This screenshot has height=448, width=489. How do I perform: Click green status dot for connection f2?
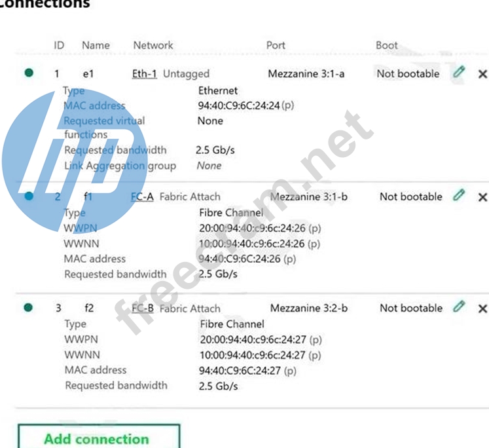click(28, 307)
